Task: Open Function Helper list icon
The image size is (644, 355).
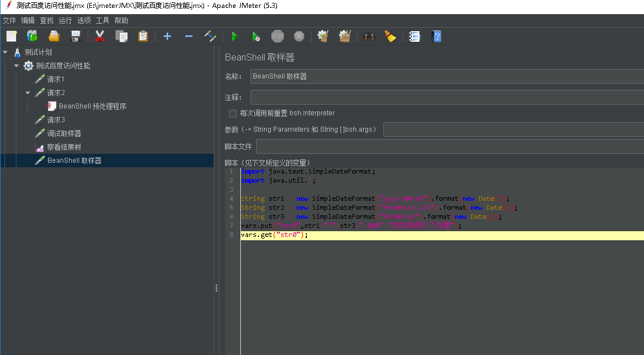Action: tap(414, 37)
